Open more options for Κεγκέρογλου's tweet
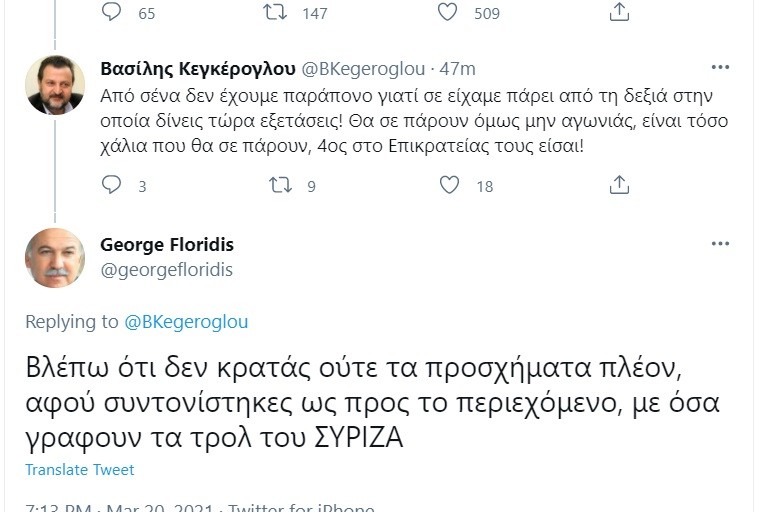 [720, 68]
